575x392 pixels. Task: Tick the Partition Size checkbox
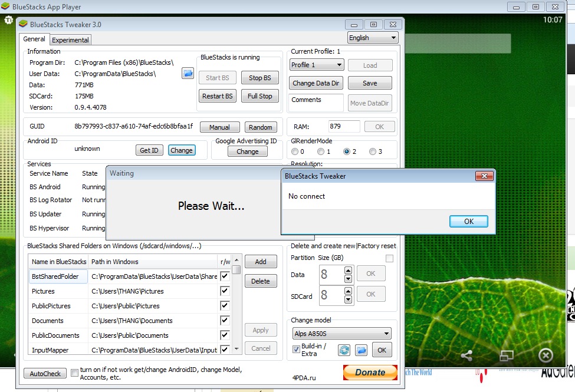point(389,259)
